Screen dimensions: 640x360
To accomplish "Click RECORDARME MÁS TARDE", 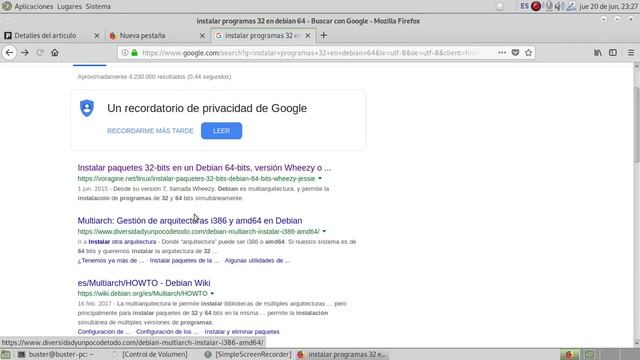I will (x=150, y=131).
